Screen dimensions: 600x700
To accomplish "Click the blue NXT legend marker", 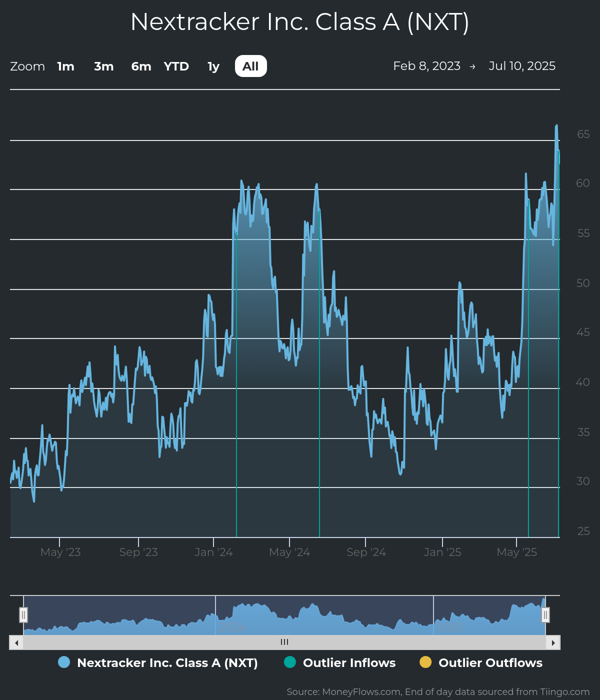I will pyautogui.click(x=64, y=662).
